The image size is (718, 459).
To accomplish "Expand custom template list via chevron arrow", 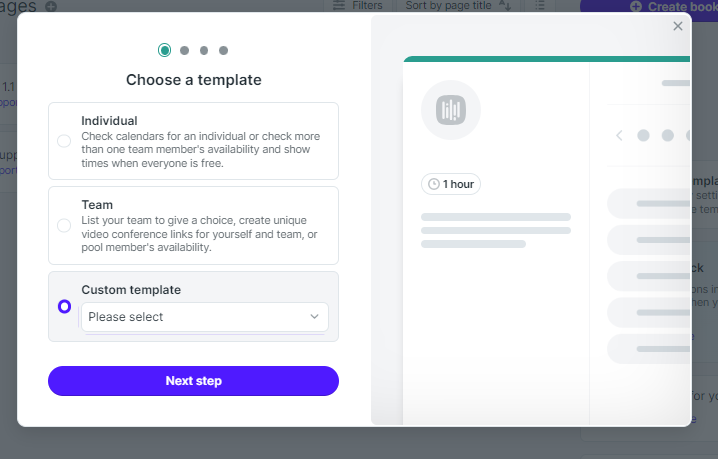I will coord(314,317).
